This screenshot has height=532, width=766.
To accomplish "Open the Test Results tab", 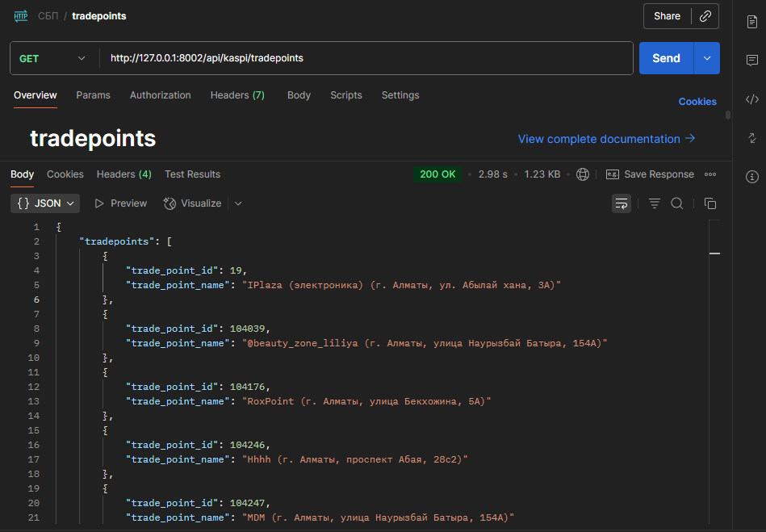I will (x=192, y=174).
